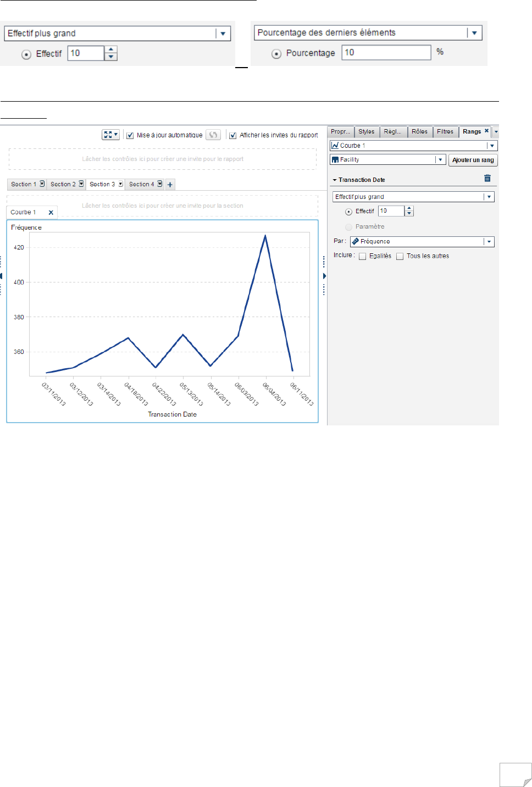532x787 pixels.
Task: Collapse the Transaction Date section
Action: [335, 180]
